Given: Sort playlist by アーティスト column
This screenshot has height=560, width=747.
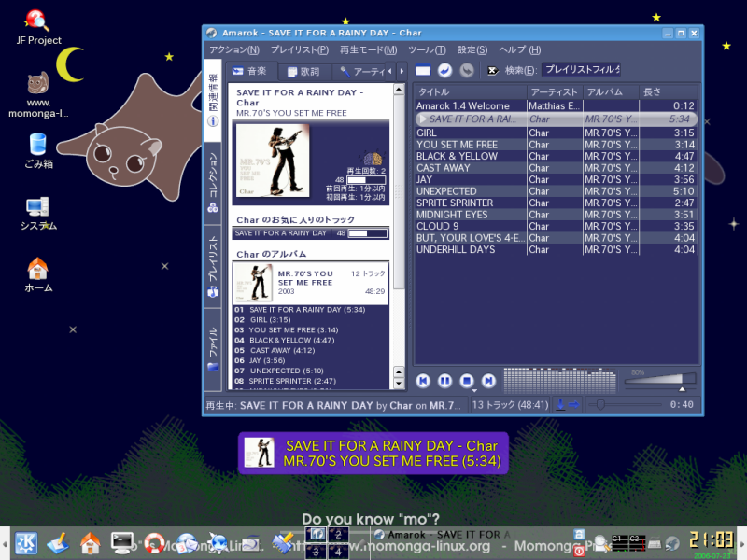Looking at the screenshot, I should [x=555, y=91].
